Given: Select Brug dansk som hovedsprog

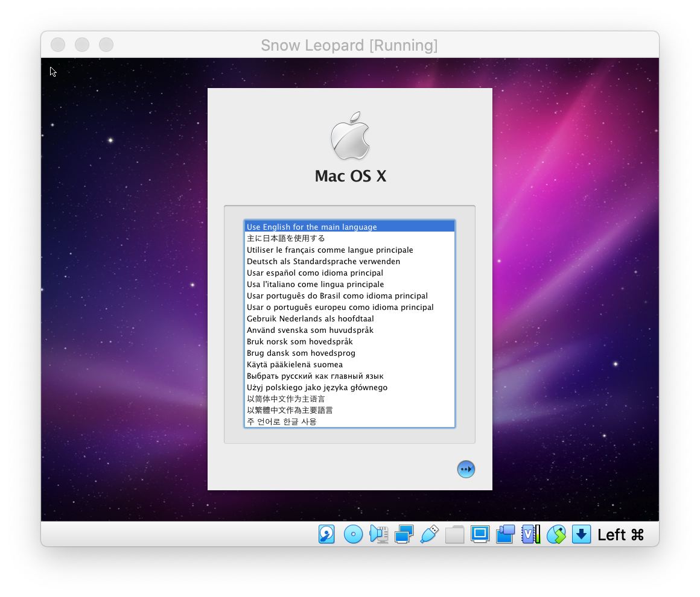Looking at the screenshot, I should click(x=349, y=353).
